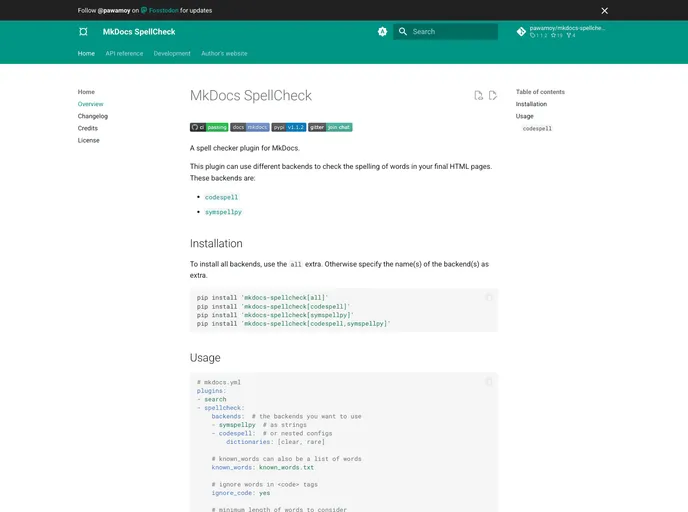The height and width of the screenshot is (512, 688).
Task: Jump to Installation in table of contents
Action: [x=531, y=104]
